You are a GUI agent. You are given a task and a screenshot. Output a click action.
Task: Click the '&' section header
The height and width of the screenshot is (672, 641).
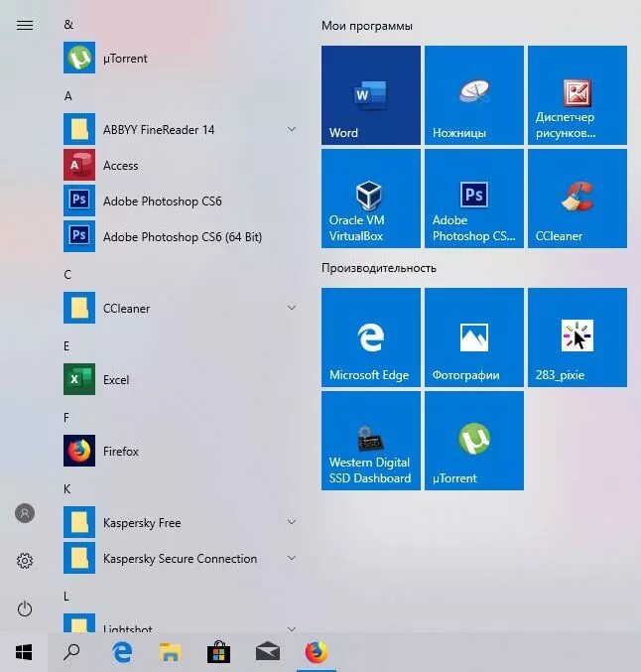point(68,25)
